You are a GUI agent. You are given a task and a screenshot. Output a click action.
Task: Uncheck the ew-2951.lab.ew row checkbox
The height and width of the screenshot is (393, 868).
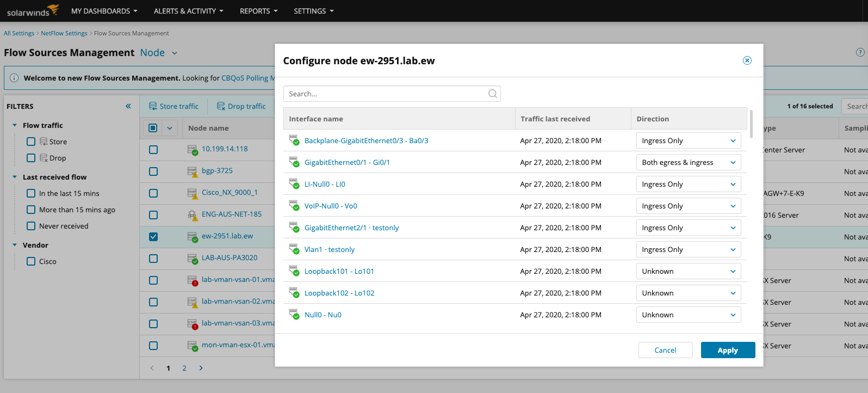click(x=153, y=237)
